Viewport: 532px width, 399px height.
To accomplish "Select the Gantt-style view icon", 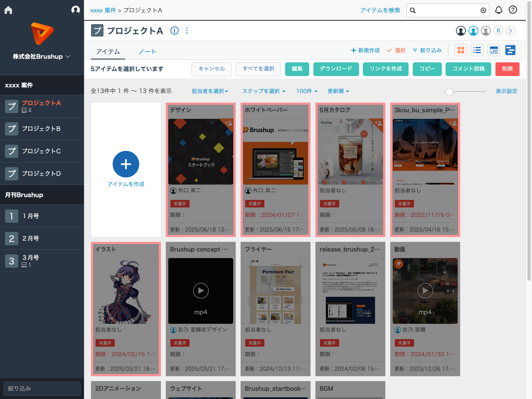I will pyautogui.click(x=510, y=50).
